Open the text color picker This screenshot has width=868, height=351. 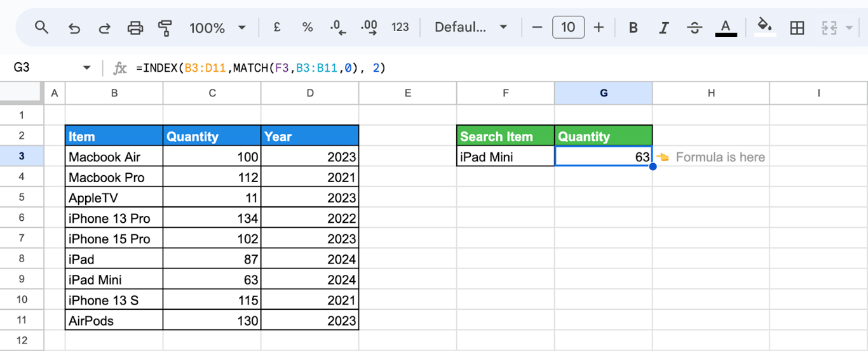[x=726, y=27]
